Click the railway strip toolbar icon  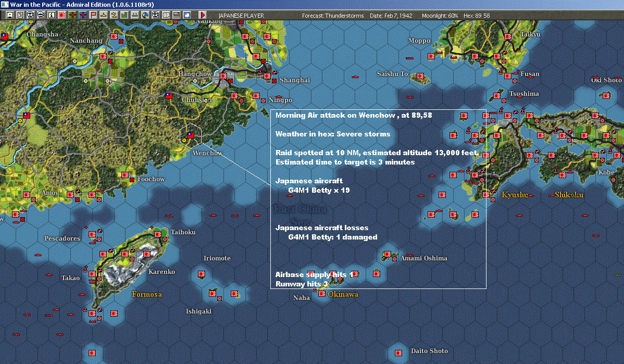176,15
